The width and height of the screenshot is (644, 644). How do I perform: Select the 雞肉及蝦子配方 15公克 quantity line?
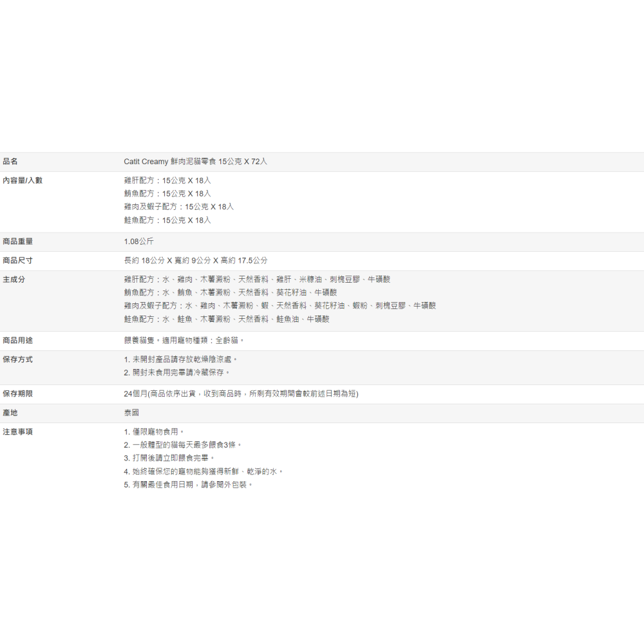click(x=179, y=207)
